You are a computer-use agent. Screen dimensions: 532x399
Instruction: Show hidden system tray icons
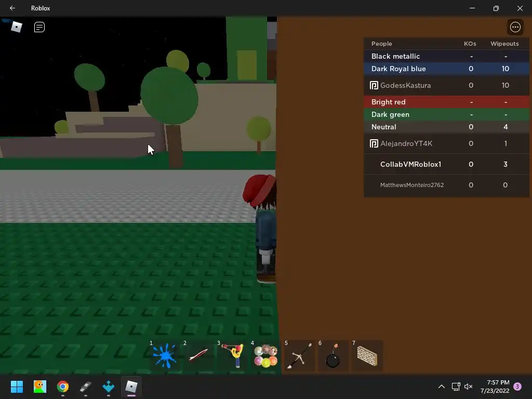[442, 387]
